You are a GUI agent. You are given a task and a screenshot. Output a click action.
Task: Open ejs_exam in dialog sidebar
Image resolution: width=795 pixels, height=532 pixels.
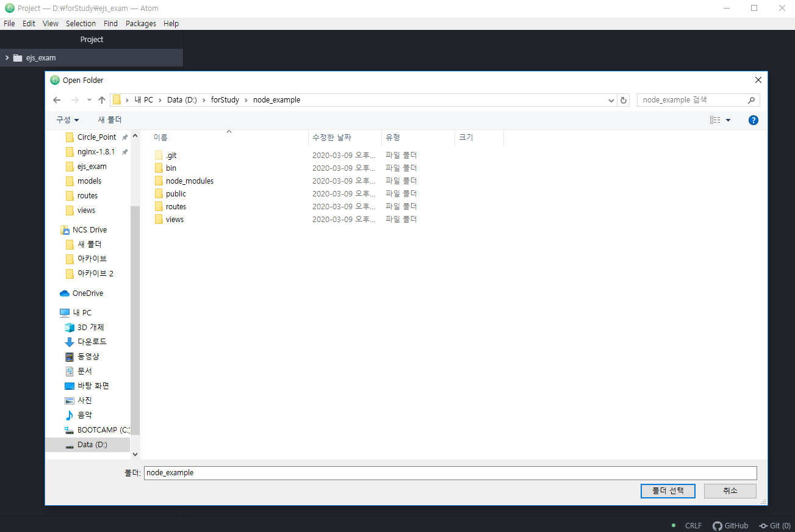[86, 167]
